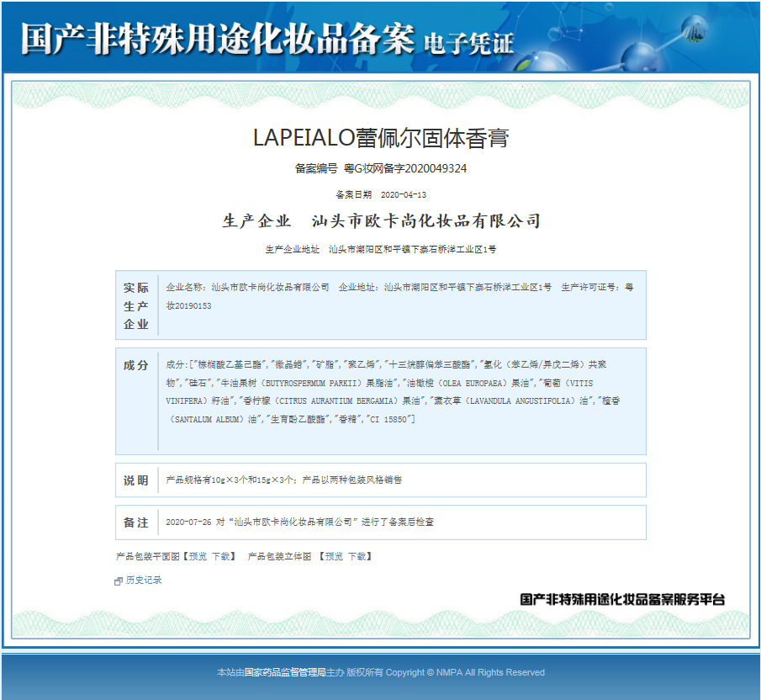Click the specification text 产品规格有10g×3个和15g×3个

click(229, 480)
